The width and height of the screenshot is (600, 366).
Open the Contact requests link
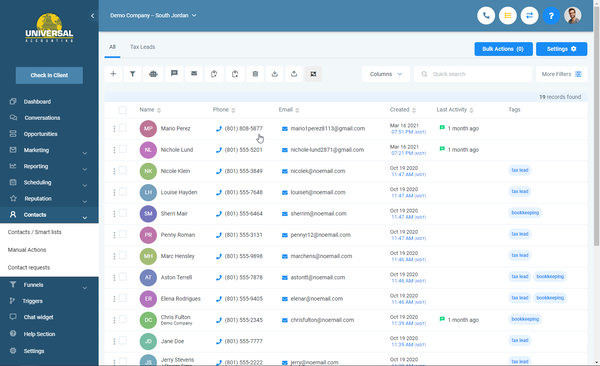tap(29, 267)
